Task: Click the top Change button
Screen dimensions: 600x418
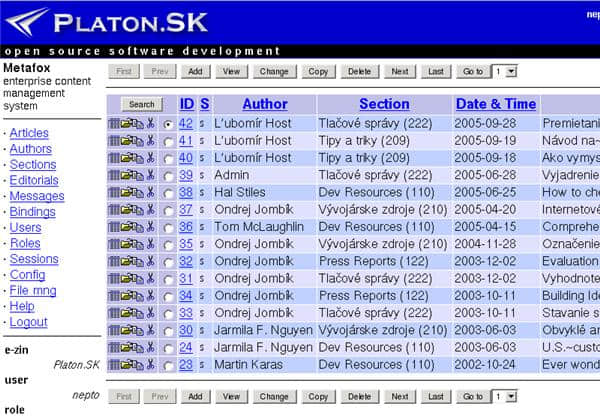Action: [x=274, y=72]
